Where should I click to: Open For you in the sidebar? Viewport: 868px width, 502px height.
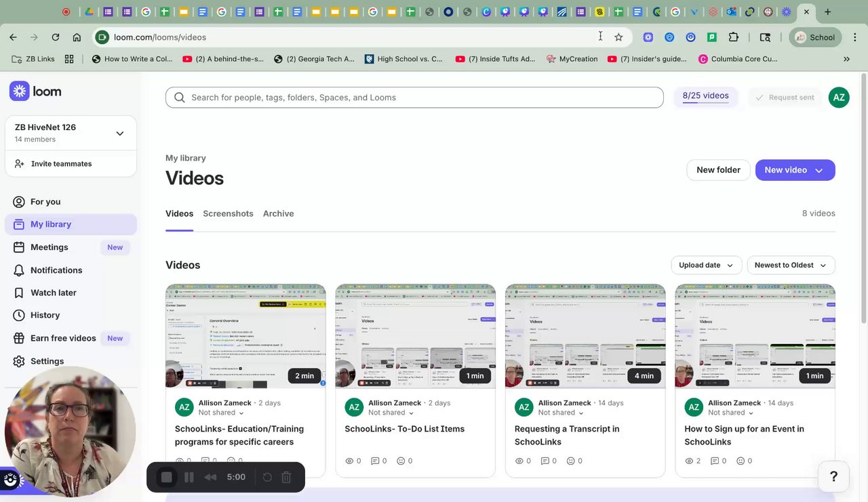click(71, 202)
